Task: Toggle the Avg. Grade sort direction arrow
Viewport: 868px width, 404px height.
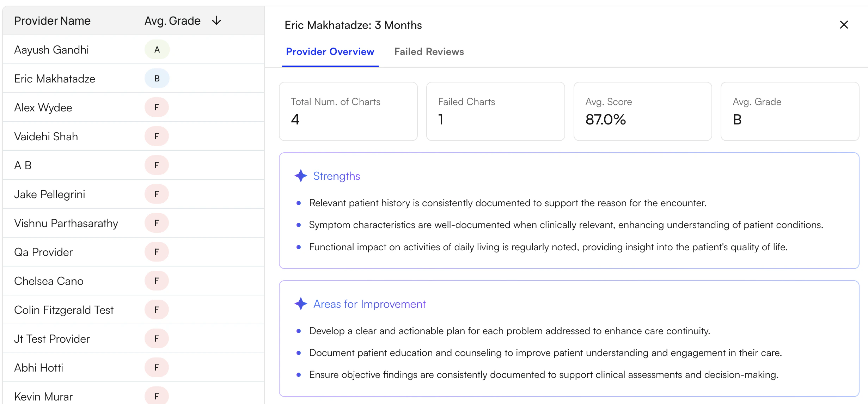Action: [x=216, y=20]
